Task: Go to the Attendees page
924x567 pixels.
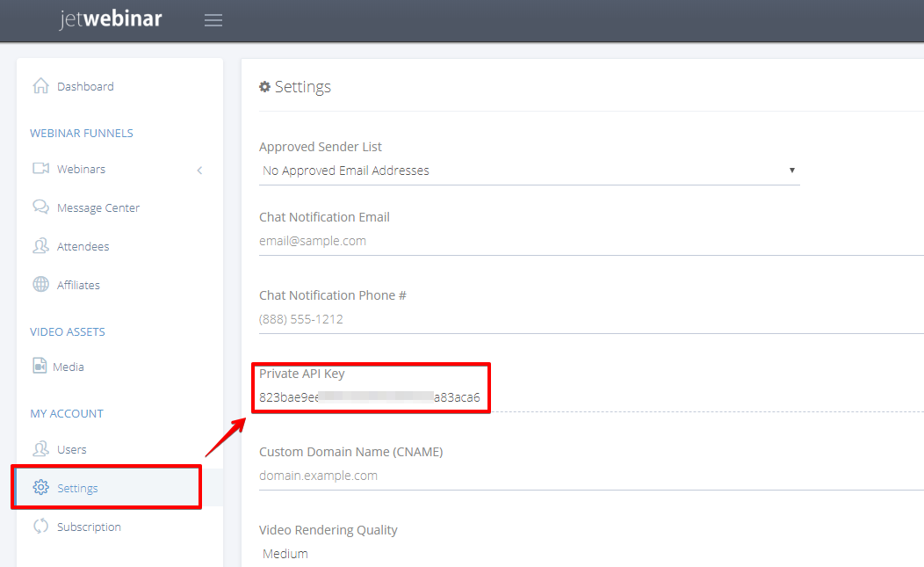Action: coord(83,247)
